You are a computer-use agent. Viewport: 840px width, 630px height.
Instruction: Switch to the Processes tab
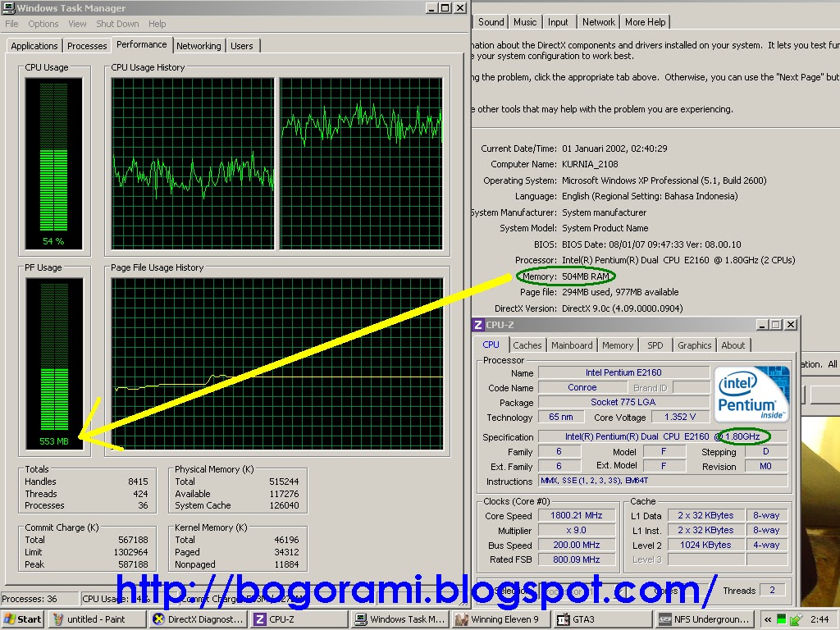click(87, 46)
